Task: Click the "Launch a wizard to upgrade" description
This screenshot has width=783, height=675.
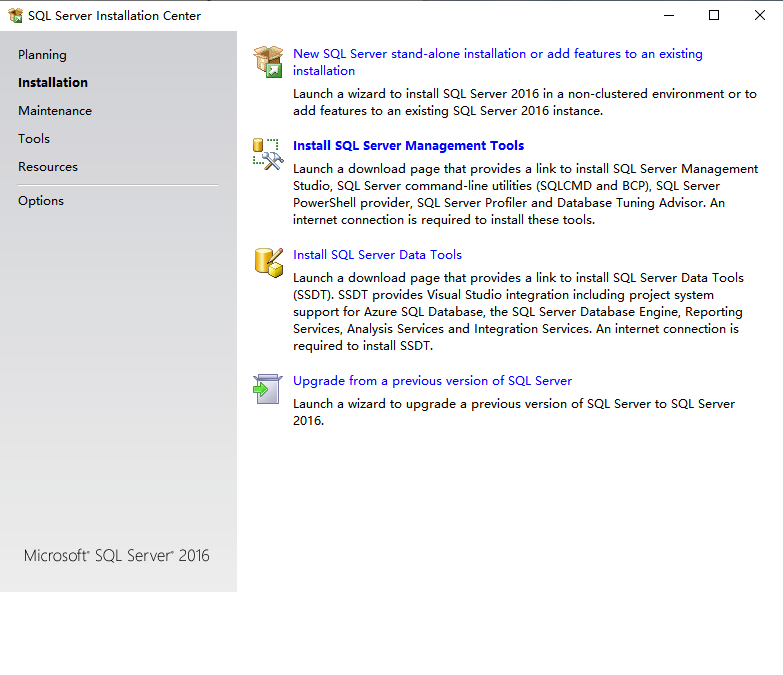Action: (514, 412)
